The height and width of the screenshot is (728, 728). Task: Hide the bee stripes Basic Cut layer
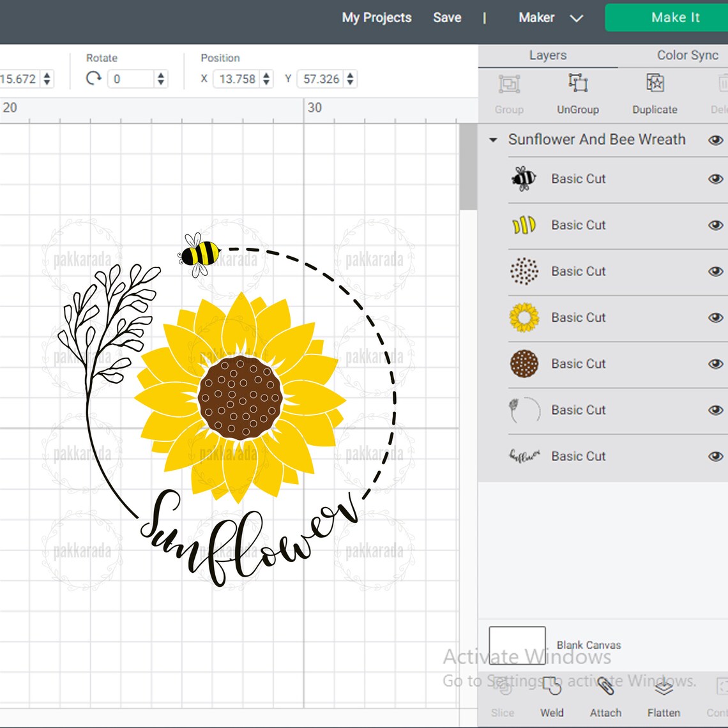715,225
